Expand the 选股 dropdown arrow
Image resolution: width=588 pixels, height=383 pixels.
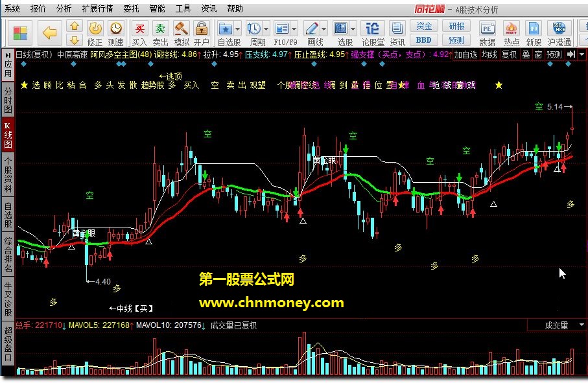pyautogui.click(x=353, y=29)
